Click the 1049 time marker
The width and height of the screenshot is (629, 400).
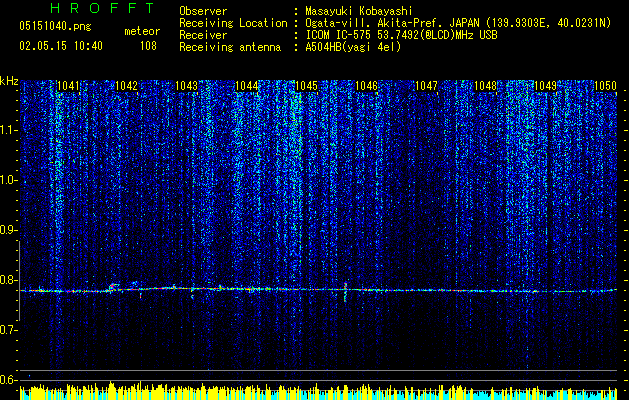click(546, 86)
